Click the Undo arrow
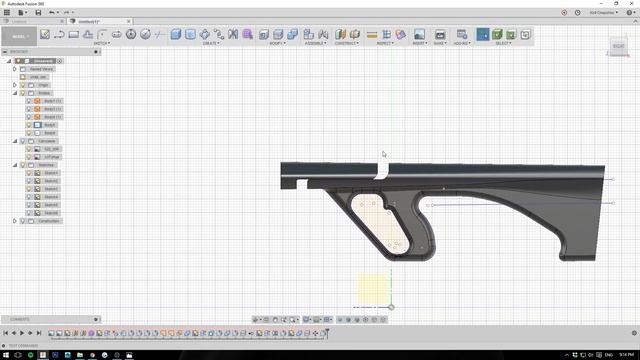Screen dimensions: 640x360 pyautogui.click(x=51, y=13)
